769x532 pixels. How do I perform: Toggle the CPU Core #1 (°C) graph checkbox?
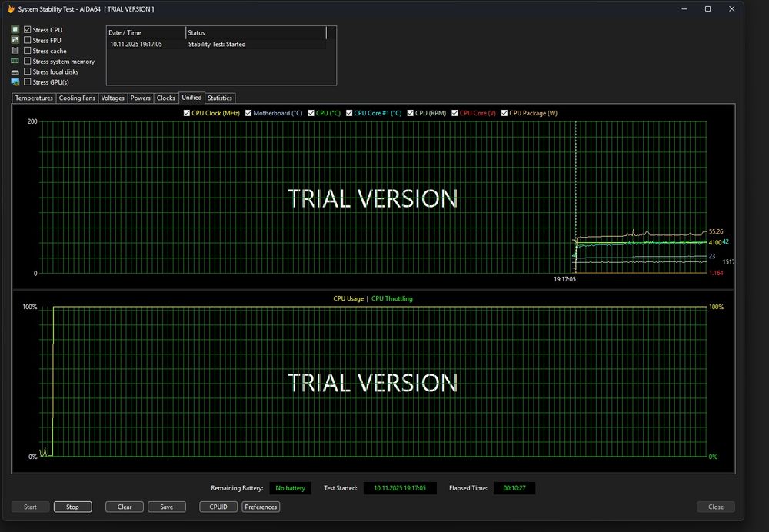349,113
